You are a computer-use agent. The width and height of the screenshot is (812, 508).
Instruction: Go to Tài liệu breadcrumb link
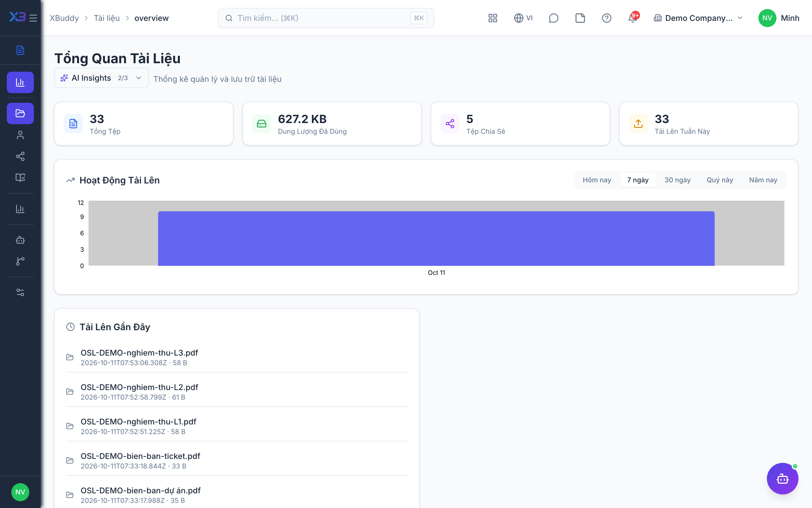coord(107,18)
